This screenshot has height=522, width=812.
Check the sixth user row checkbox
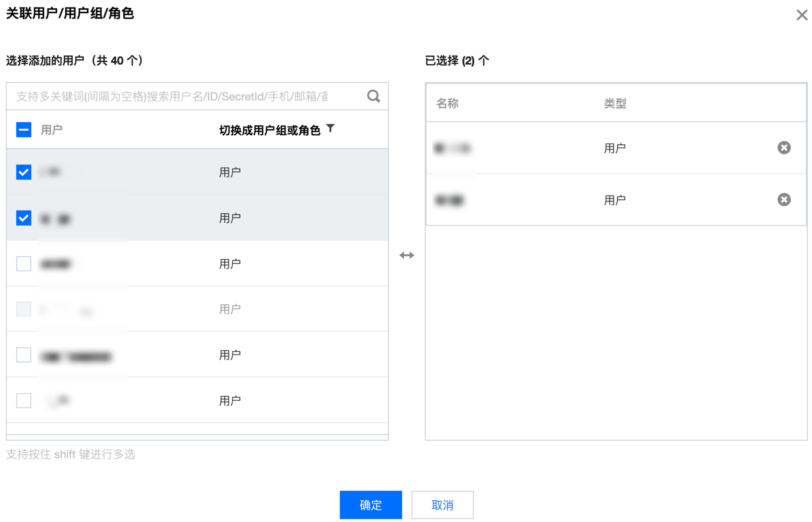click(24, 400)
